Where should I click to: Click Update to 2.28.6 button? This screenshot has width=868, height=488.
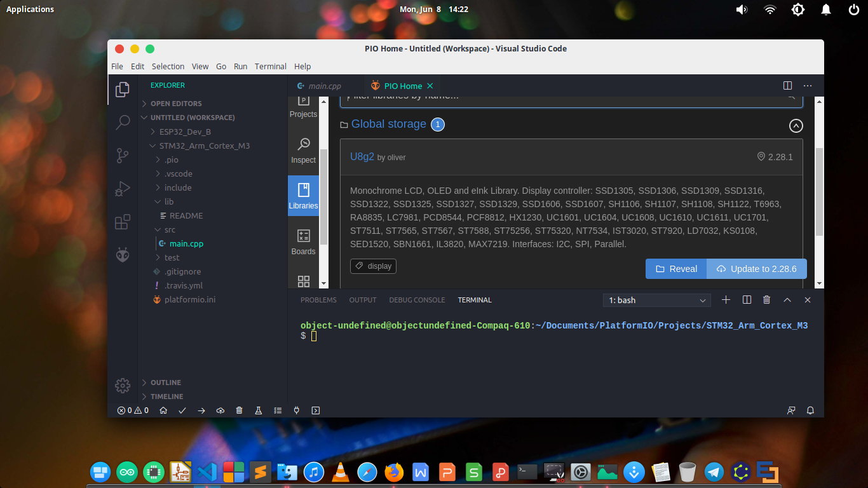pyautogui.click(x=756, y=269)
